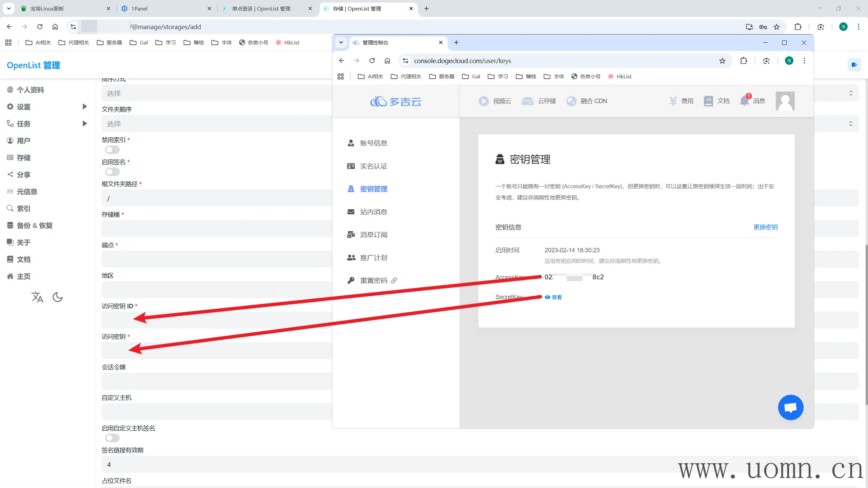Viewport: 868px width, 488px height.
Task: Click the 更换密钥 link
Action: point(765,227)
